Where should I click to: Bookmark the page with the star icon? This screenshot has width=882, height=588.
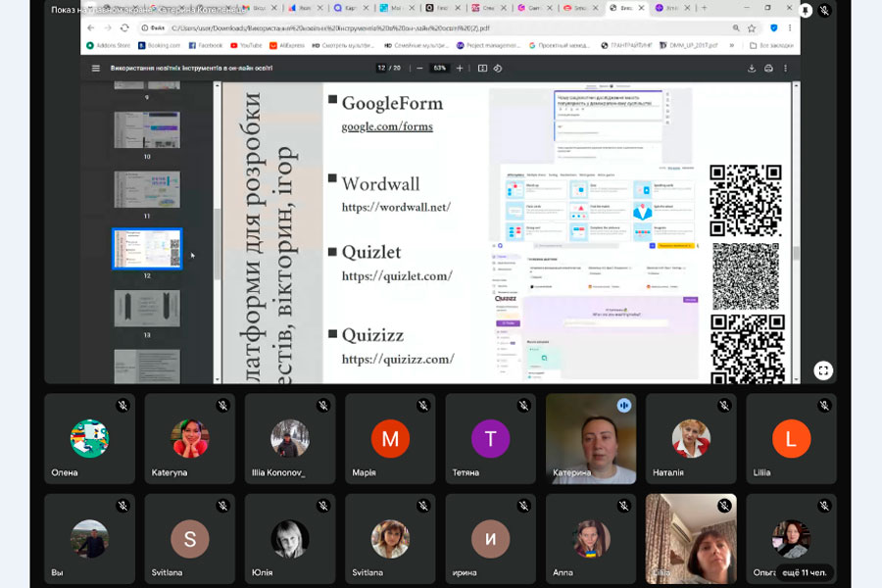(752, 28)
